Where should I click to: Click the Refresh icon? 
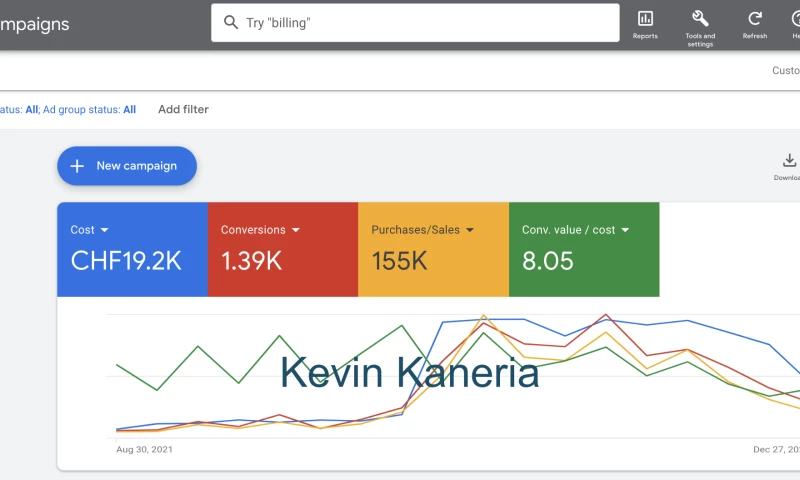[x=755, y=18]
